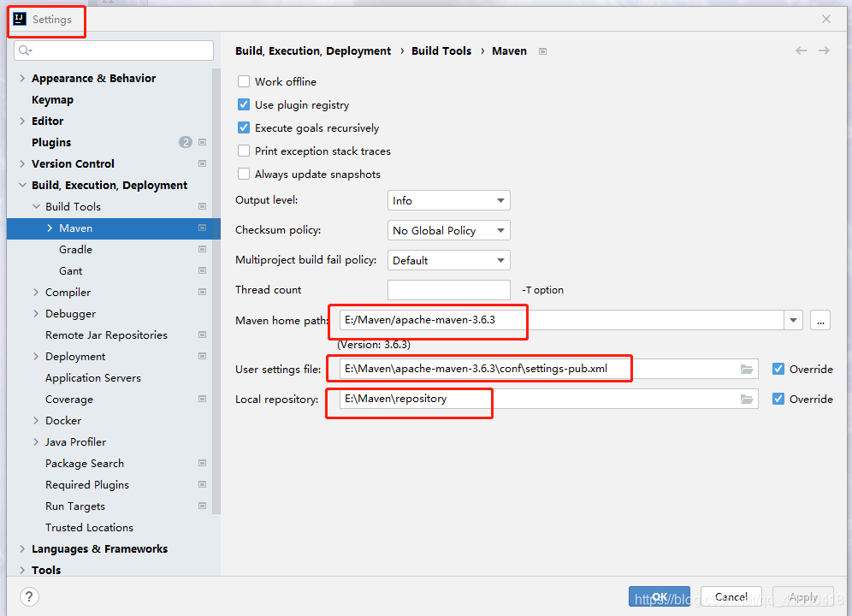852x616 pixels.
Task: Click project-level icon in the Version Control row
Action: click(x=202, y=163)
